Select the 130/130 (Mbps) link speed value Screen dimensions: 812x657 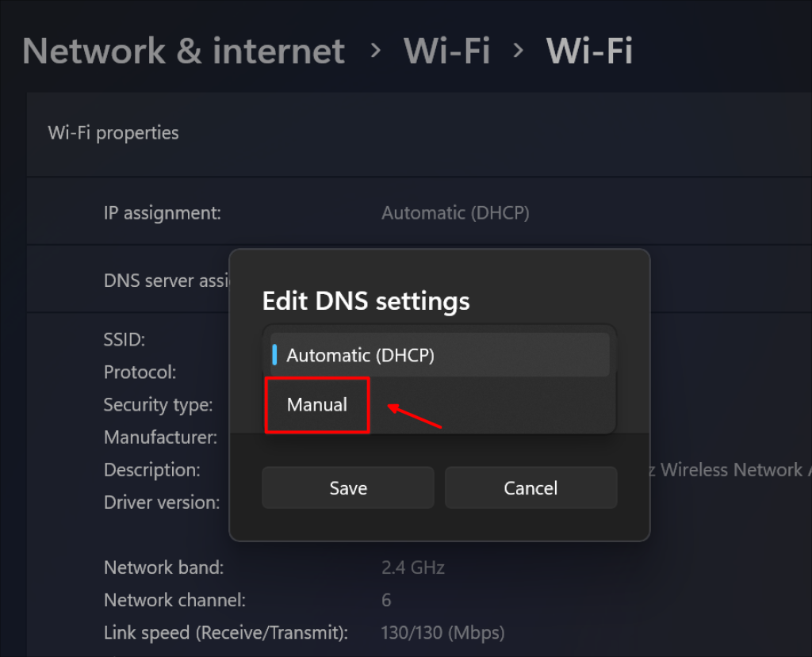tap(442, 632)
